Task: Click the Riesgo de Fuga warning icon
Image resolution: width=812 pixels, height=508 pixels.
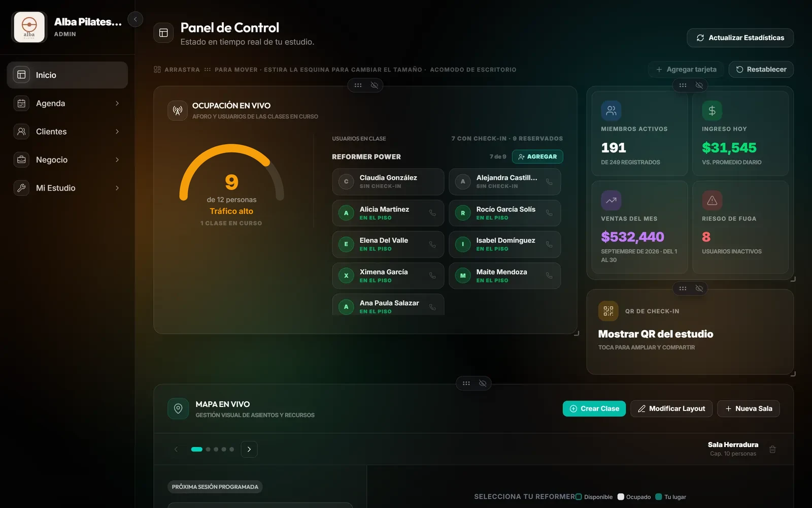Action: [712, 200]
